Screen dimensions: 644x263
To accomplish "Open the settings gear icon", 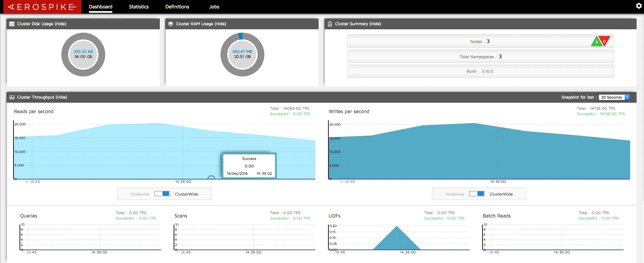I will point(639,6).
